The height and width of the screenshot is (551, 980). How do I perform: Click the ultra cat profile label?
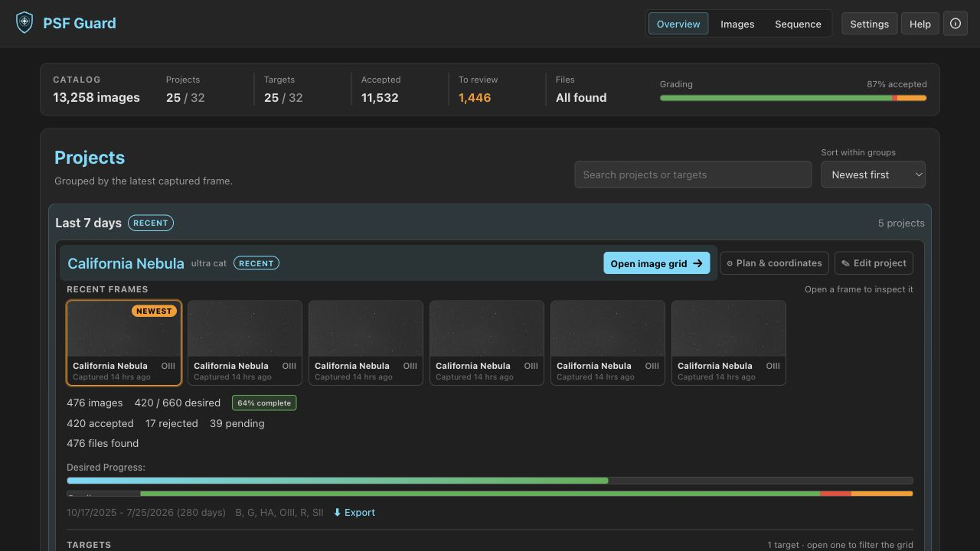pyautogui.click(x=209, y=263)
